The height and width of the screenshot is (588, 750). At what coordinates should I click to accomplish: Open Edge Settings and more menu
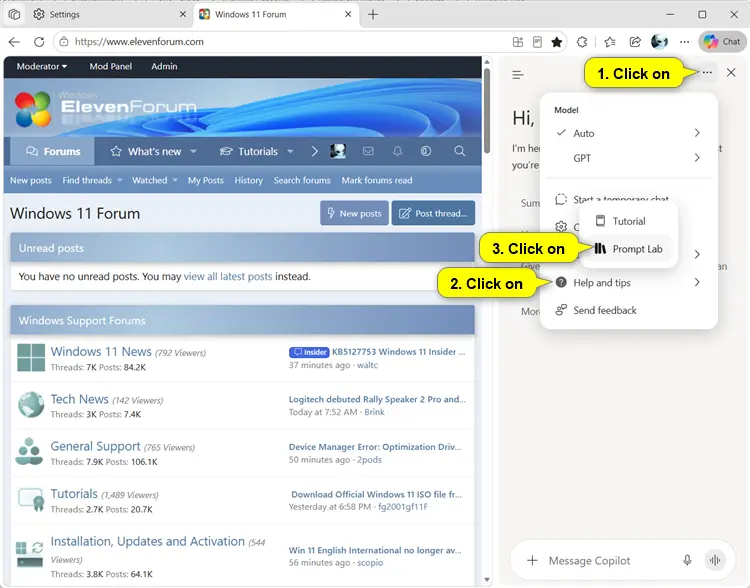click(684, 42)
